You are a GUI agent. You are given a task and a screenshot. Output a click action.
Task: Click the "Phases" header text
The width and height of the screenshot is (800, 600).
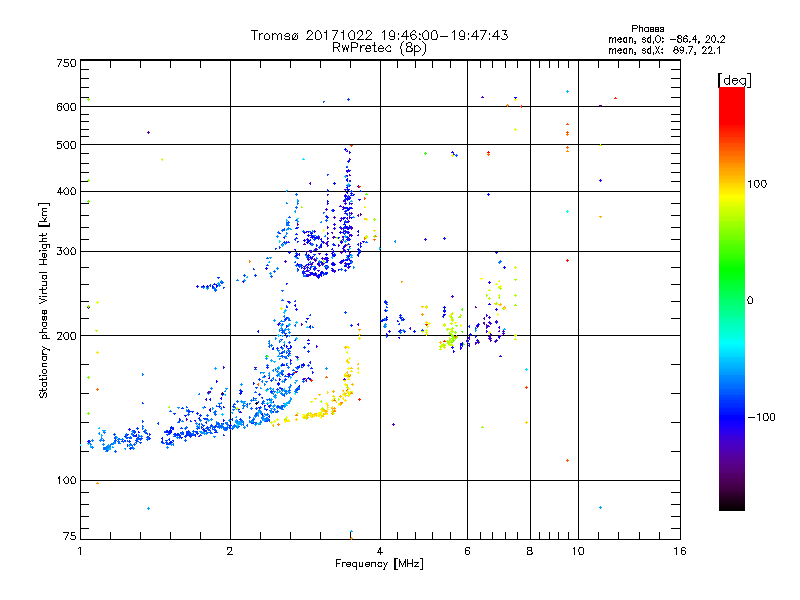(x=647, y=29)
